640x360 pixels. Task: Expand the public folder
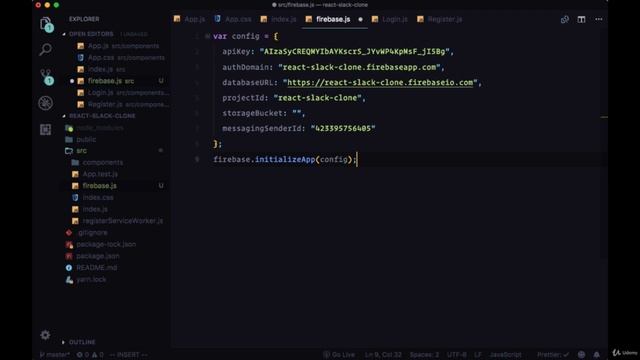pos(86,140)
